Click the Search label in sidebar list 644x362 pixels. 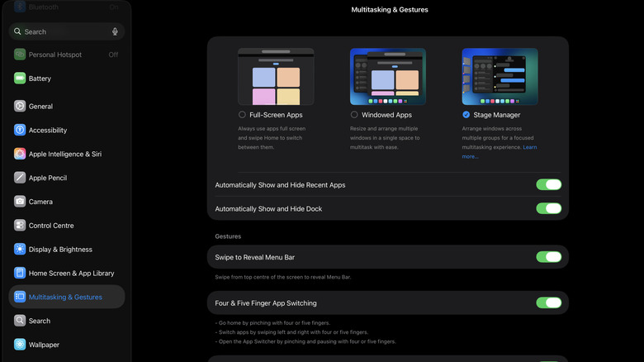[x=40, y=321]
